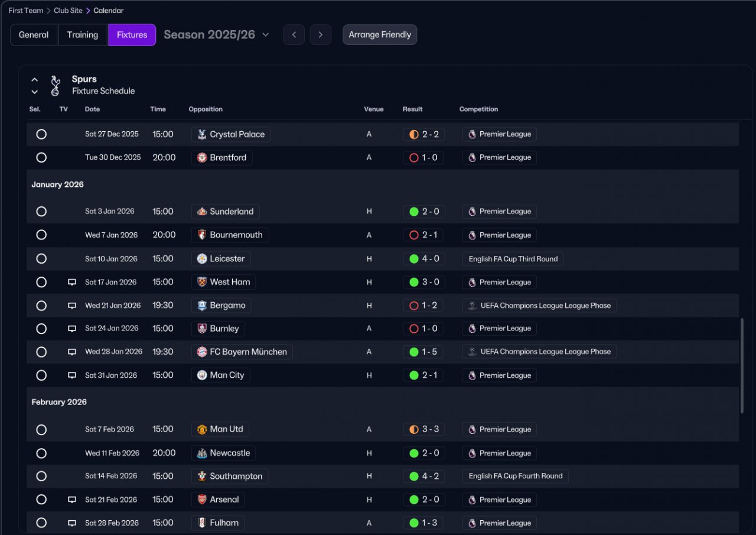Screen dimensions: 756x535
Task: Click the TV icon on West Ham row
Action: tap(72, 282)
